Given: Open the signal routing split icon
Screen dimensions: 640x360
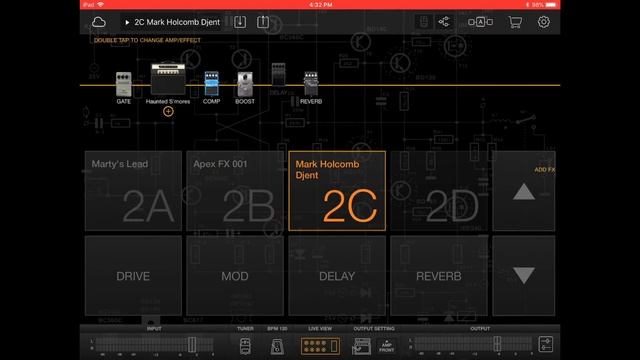Looking at the screenshot, I should 444,22.
